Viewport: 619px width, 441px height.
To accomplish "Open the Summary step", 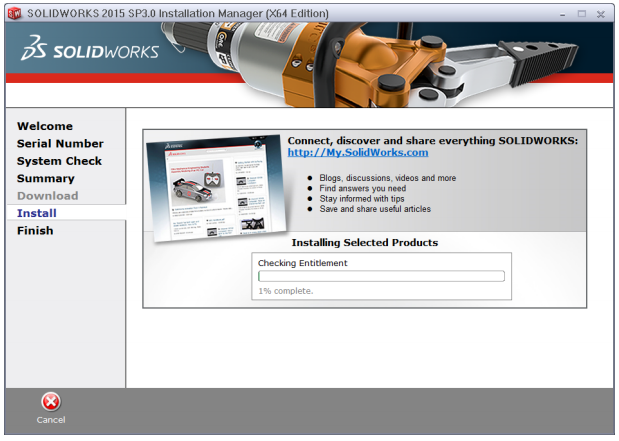I will coord(46,178).
